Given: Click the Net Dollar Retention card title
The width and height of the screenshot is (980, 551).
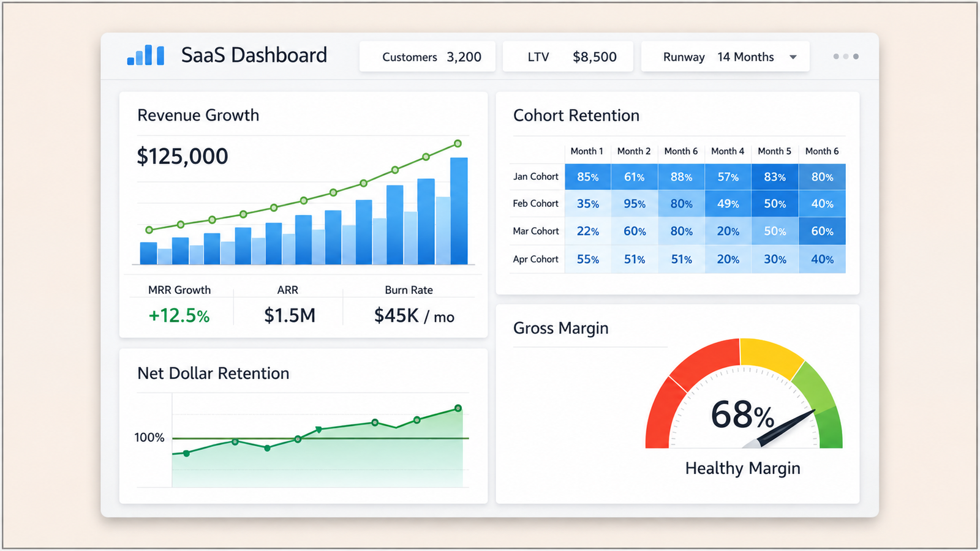Looking at the screenshot, I should click(213, 373).
